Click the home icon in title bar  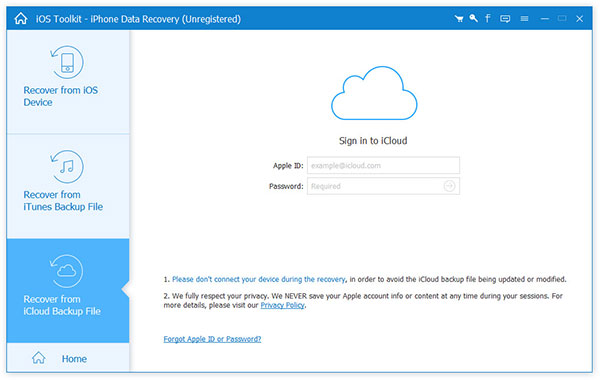point(21,18)
